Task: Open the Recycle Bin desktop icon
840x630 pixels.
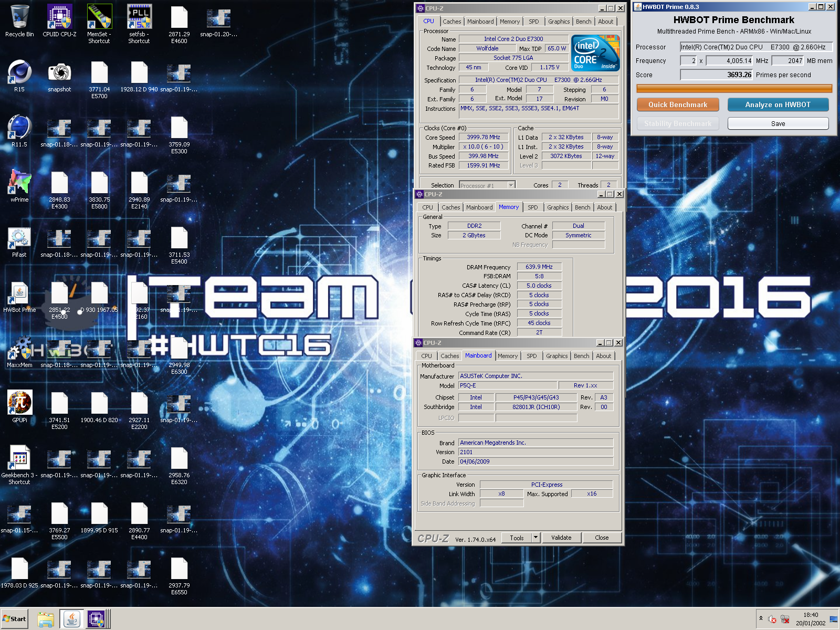Action: pos(19,21)
